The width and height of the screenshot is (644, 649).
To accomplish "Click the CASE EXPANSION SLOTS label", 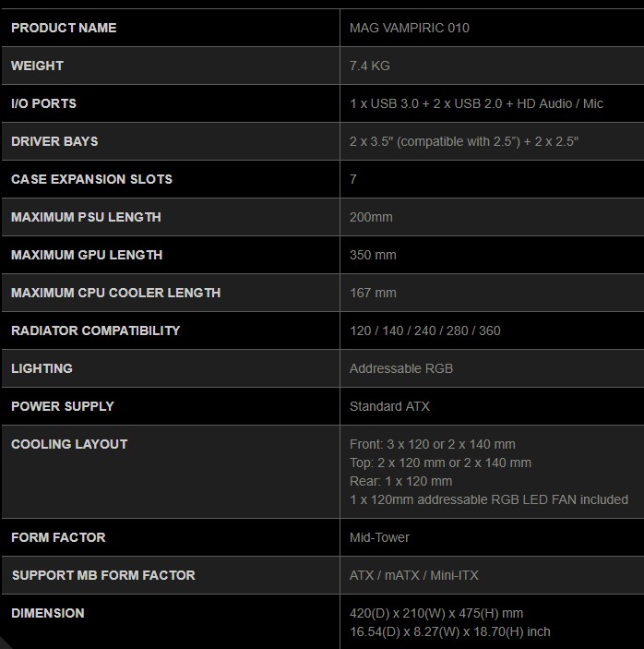I will [x=91, y=179].
